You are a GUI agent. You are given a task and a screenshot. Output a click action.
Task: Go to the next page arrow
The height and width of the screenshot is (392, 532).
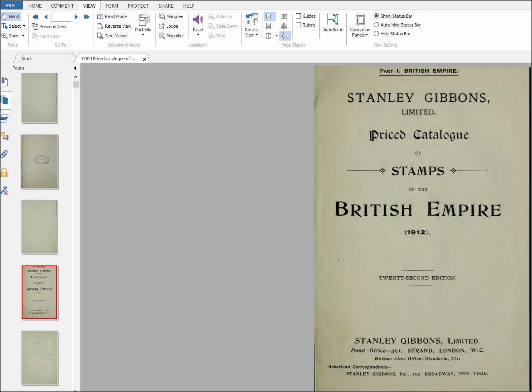coord(76,17)
